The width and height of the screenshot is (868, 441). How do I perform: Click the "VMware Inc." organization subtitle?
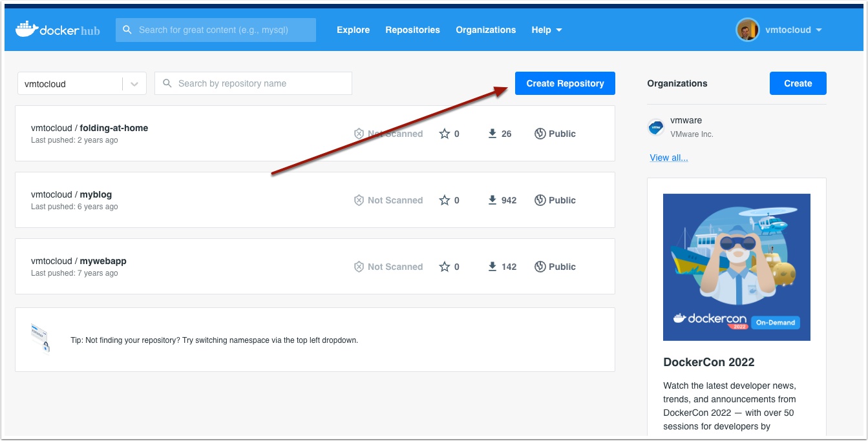point(692,134)
